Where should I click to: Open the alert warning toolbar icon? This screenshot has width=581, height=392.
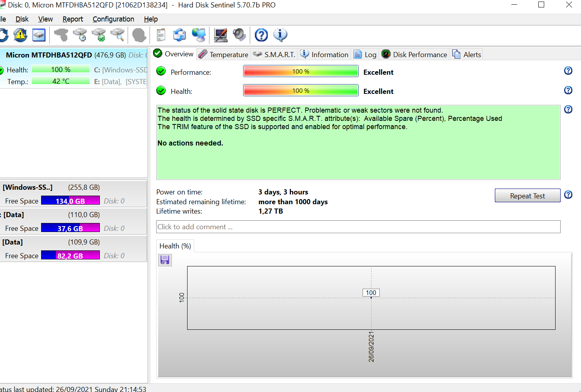point(20,35)
